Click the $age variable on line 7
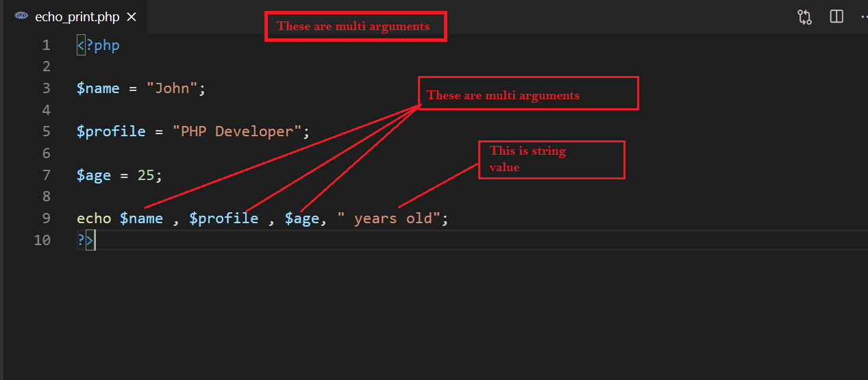 [94, 175]
